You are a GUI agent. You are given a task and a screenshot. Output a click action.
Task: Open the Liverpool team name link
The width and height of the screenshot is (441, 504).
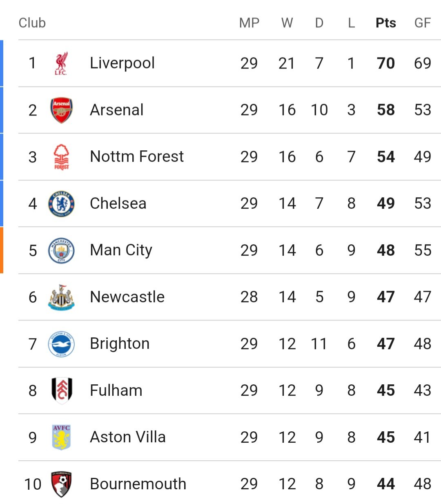[x=122, y=63]
